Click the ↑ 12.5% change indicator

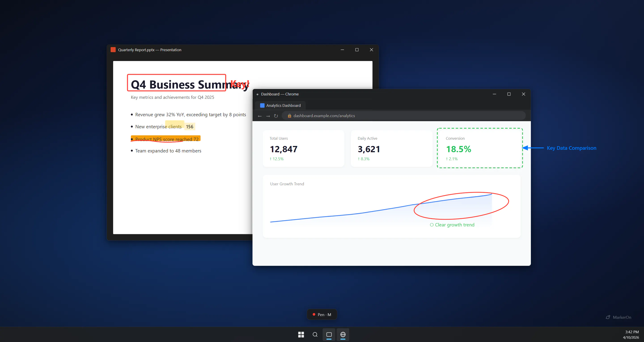[x=277, y=159]
